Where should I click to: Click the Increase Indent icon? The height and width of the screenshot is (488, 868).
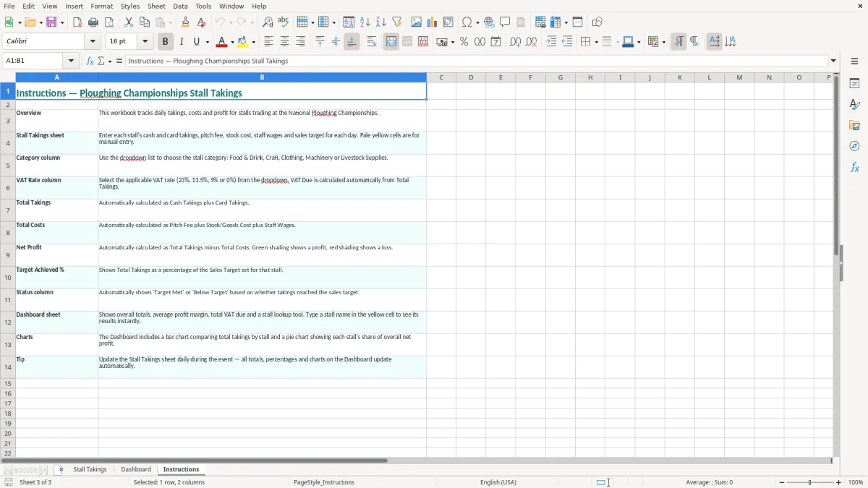point(551,42)
